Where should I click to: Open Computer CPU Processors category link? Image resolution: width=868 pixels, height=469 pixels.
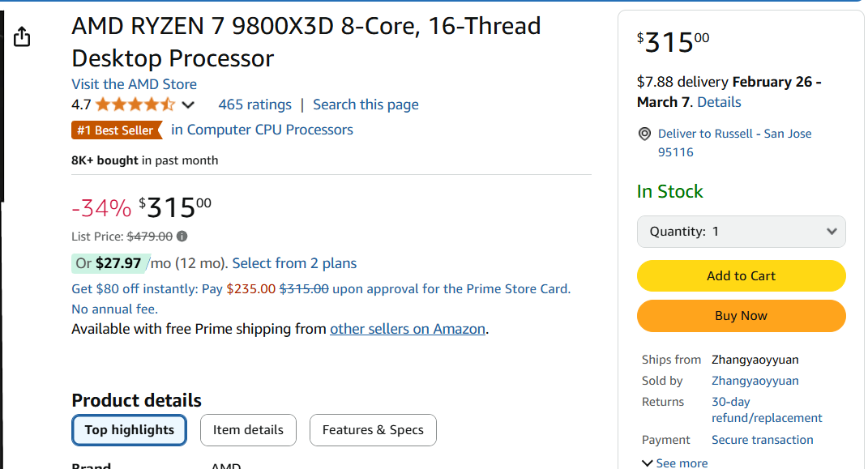pyautogui.click(x=262, y=130)
